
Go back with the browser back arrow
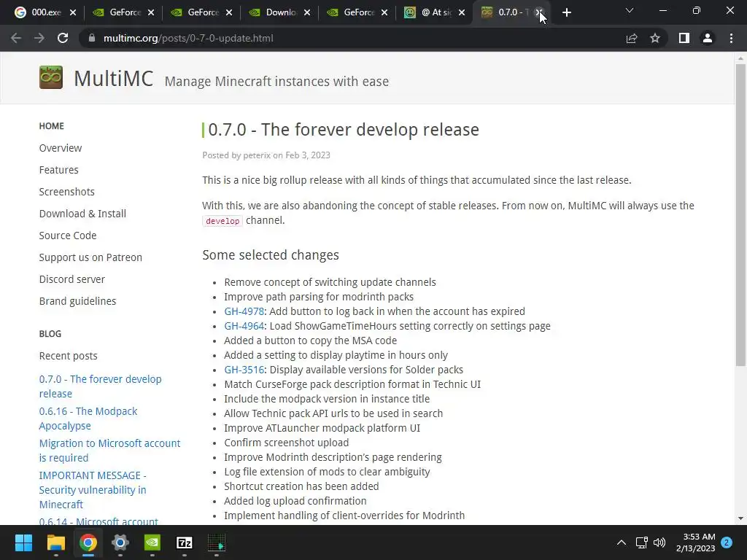[x=16, y=38]
